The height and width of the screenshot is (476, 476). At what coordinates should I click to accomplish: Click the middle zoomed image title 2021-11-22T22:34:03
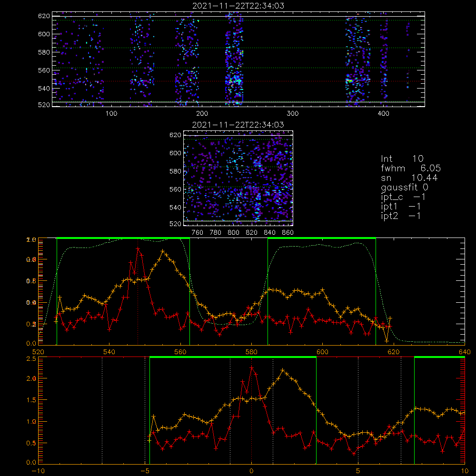point(238,125)
